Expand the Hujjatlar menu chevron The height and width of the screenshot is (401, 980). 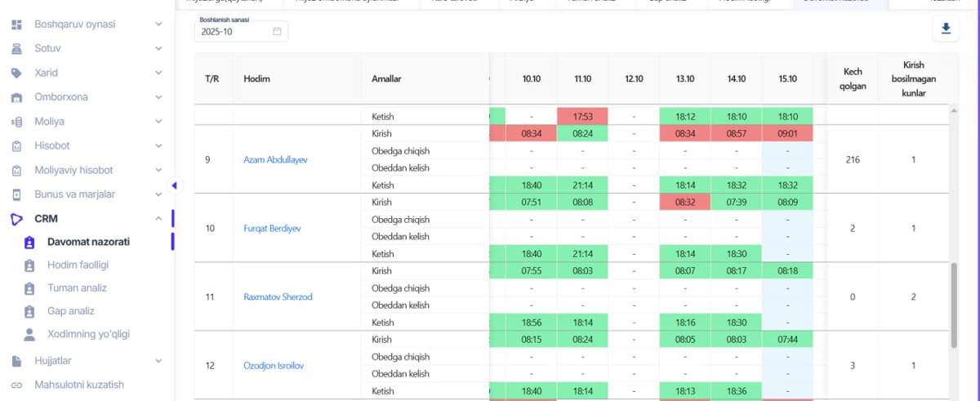pos(158,360)
